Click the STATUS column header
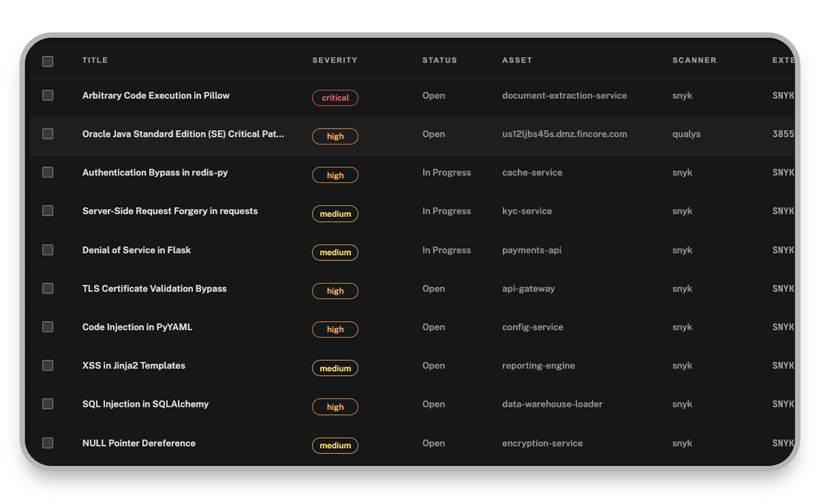Viewport: 820px width, 504px height. (x=440, y=60)
